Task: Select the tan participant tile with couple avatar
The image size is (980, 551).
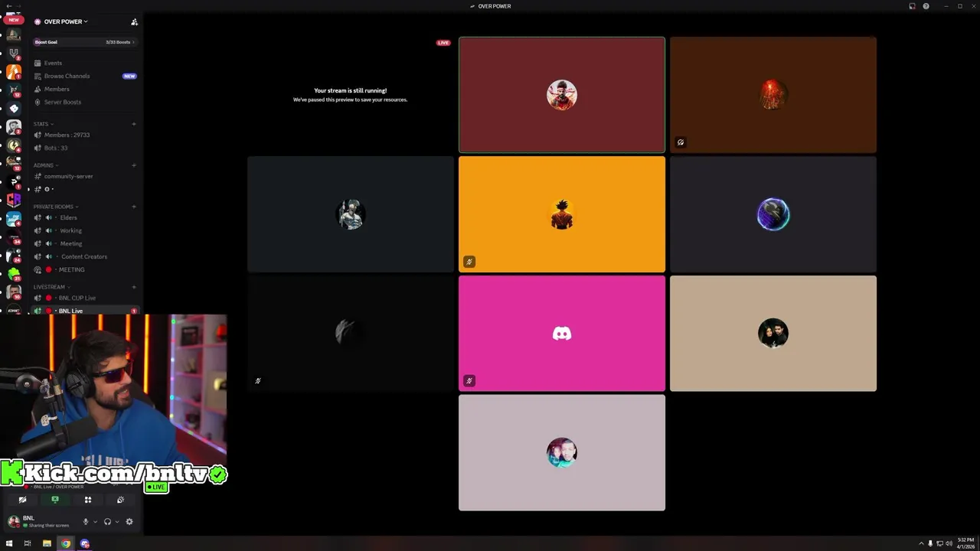Action: click(x=773, y=334)
